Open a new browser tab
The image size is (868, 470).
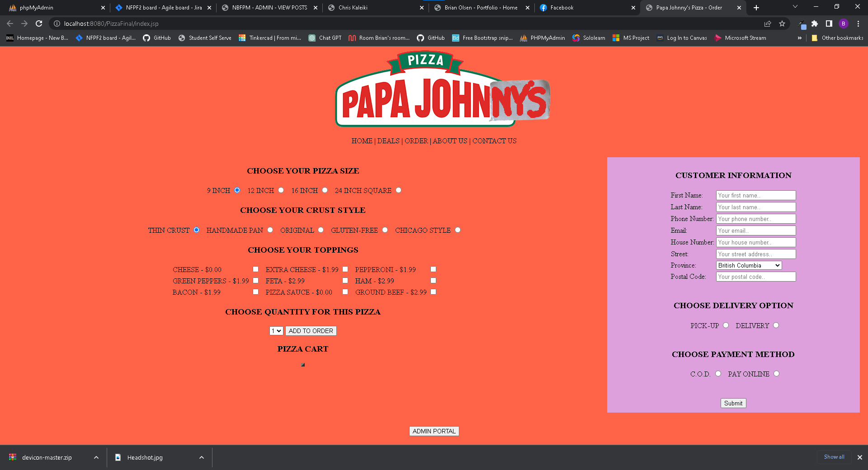pyautogui.click(x=756, y=8)
